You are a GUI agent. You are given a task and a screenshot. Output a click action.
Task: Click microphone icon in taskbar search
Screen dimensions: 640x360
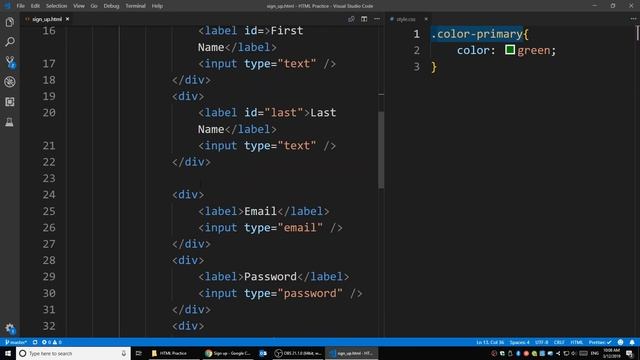[x=124, y=353]
